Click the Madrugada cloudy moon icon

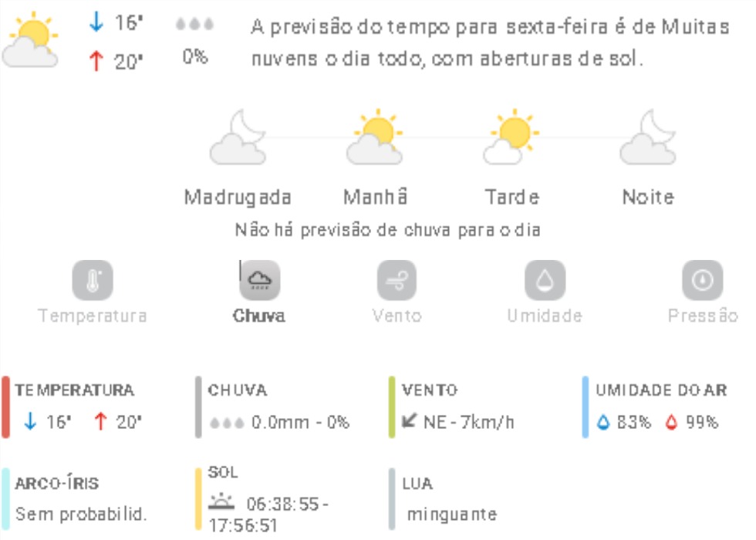tap(238, 138)
